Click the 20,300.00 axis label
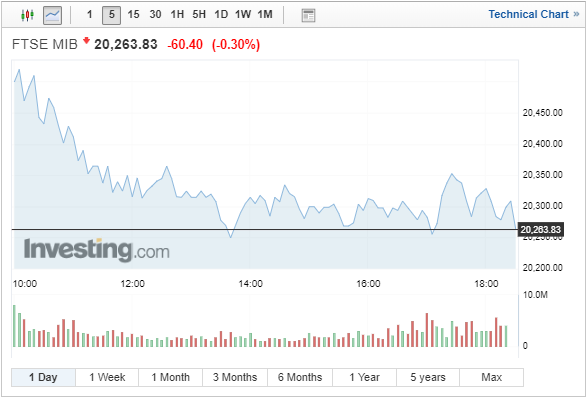The image size is (587, 399). (542, 206)
